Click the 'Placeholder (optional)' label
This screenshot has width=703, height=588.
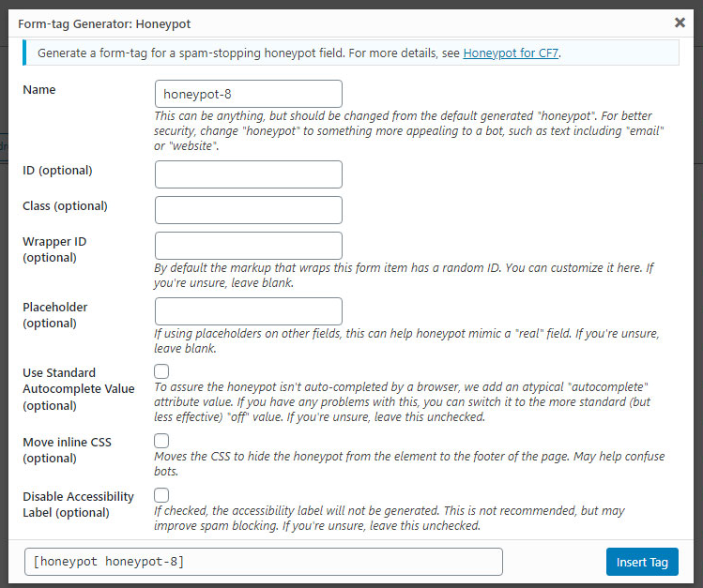click(x=54, y=315)
